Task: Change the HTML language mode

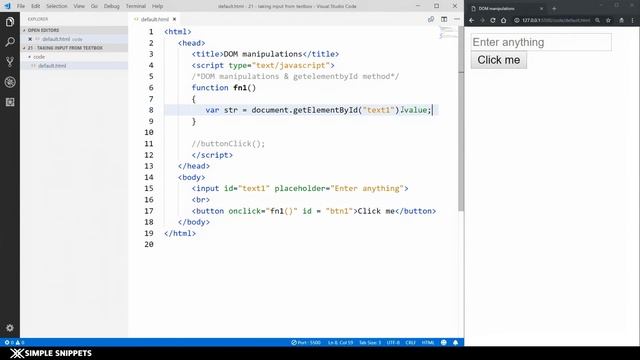Action: [x=427, y=342]
